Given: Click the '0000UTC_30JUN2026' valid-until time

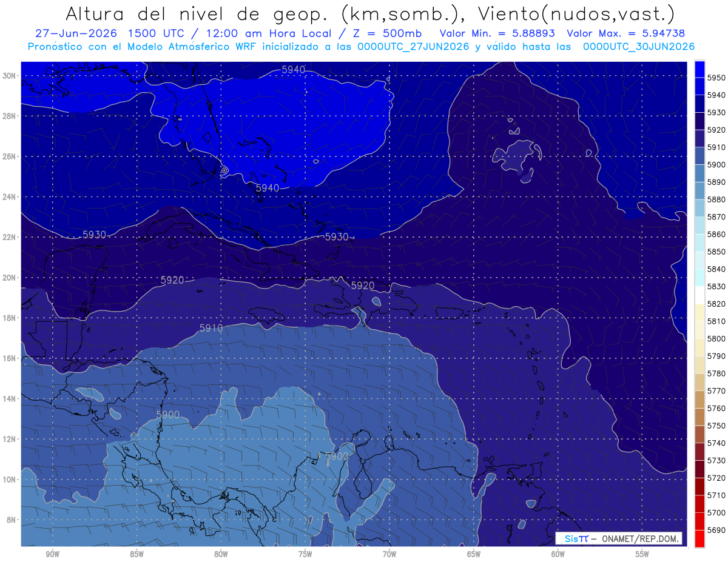Looking at the screenshot, I should [x=638, y=47].
